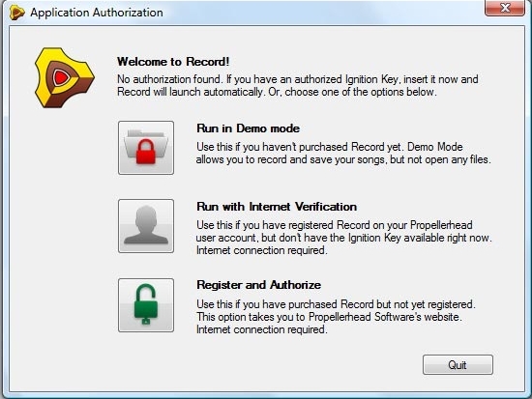Select the gray user silhouette icon
Viewport: 532px width, 399px height.
(146, 226)
